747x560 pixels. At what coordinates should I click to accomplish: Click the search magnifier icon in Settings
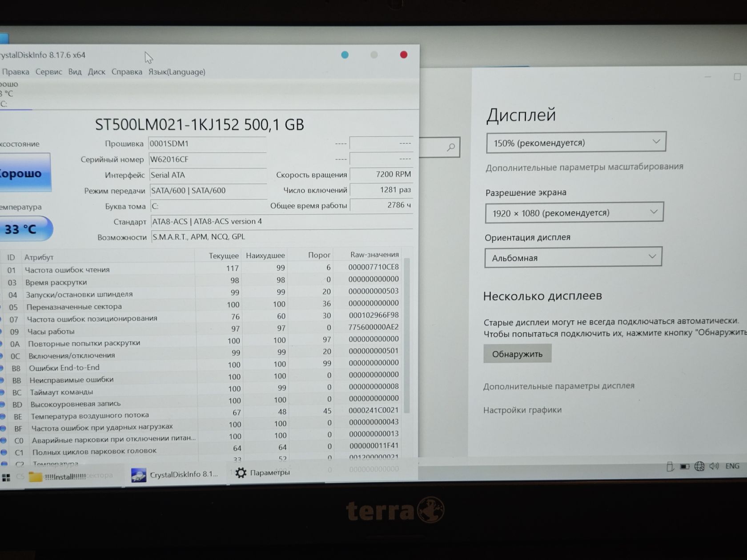451,147
